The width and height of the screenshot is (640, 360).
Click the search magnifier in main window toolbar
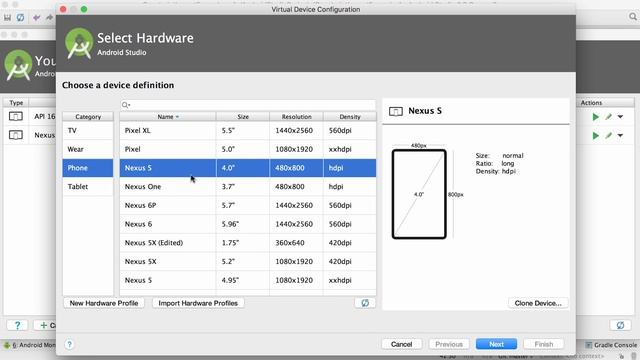(x=632, y=17)
